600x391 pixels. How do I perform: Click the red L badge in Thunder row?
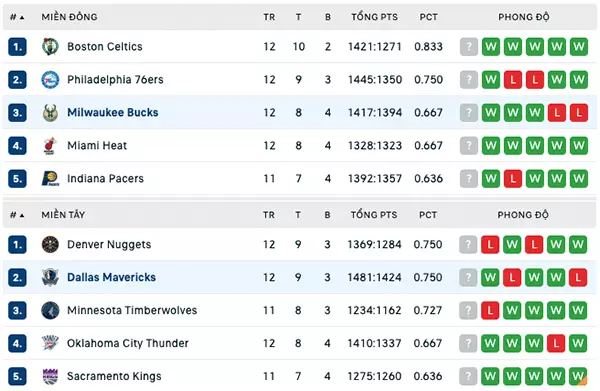click(x=556, y=344)
